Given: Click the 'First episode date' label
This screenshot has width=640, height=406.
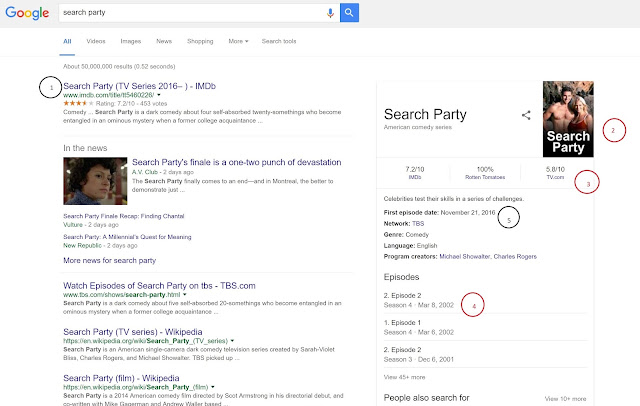Looking at the screenshot, I should tap(411, 213).
